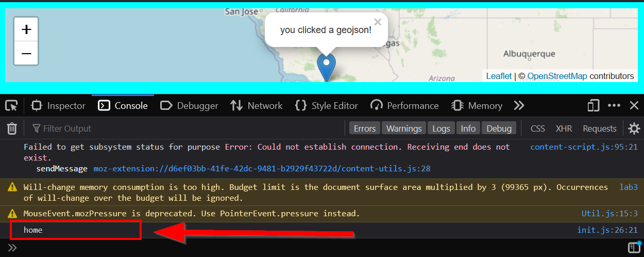Switch to the Network tab
This screenshot has height=257, width=644.
pos(257,106)
